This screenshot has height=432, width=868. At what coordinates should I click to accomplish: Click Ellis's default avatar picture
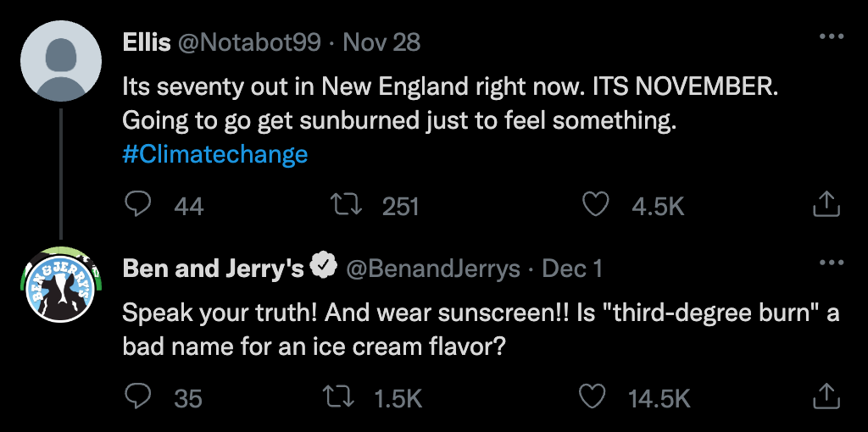coord(61,61)
